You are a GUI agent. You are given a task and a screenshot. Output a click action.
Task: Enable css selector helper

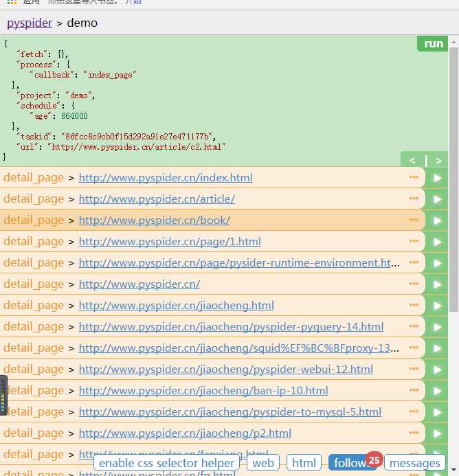166,463
